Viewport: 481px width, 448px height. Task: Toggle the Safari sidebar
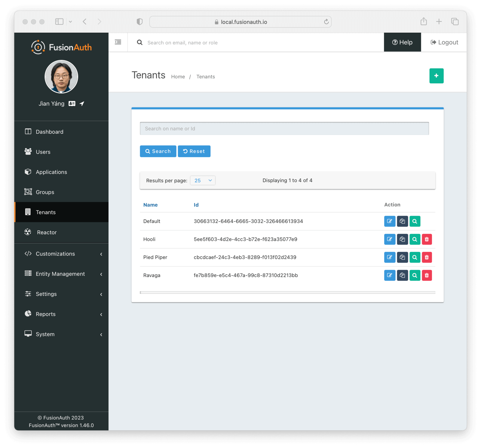(59, 21)
